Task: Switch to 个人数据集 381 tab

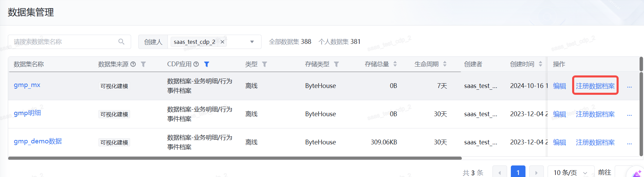Action: (339, 42)
